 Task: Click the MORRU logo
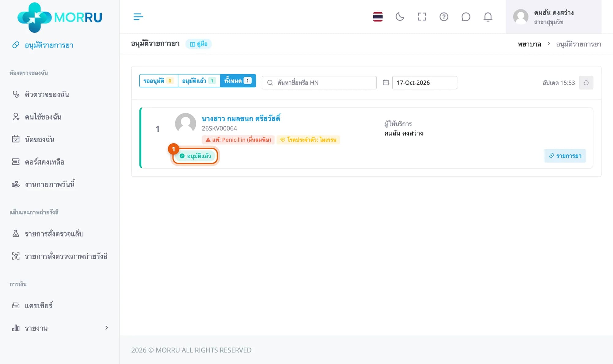pos(60,17)
